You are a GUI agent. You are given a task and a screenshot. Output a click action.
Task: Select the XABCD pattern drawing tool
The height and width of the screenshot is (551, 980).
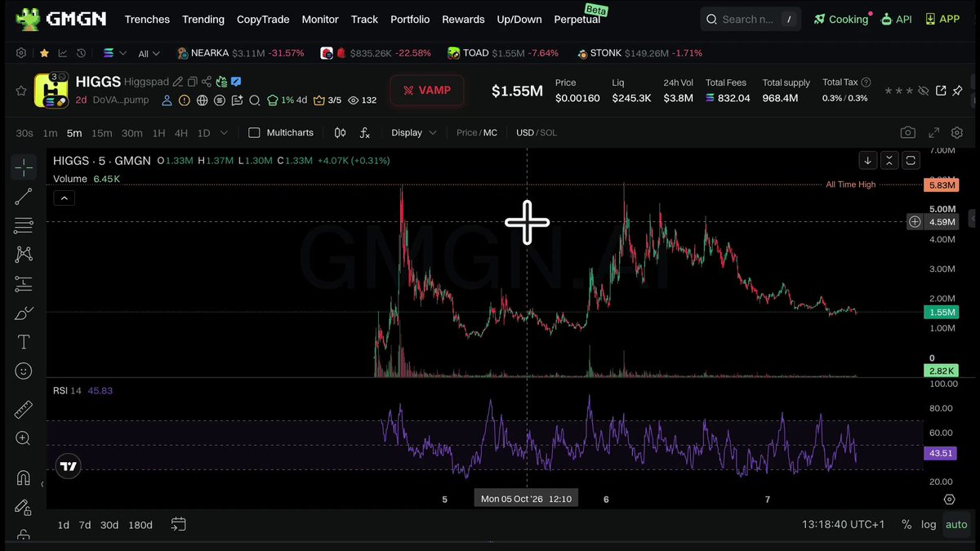coord(24,255)
